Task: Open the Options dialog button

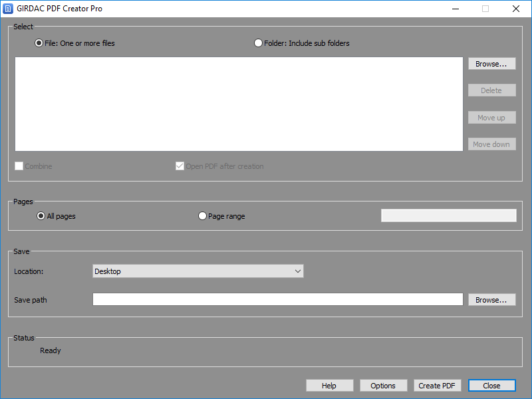Action: (384, 386)
